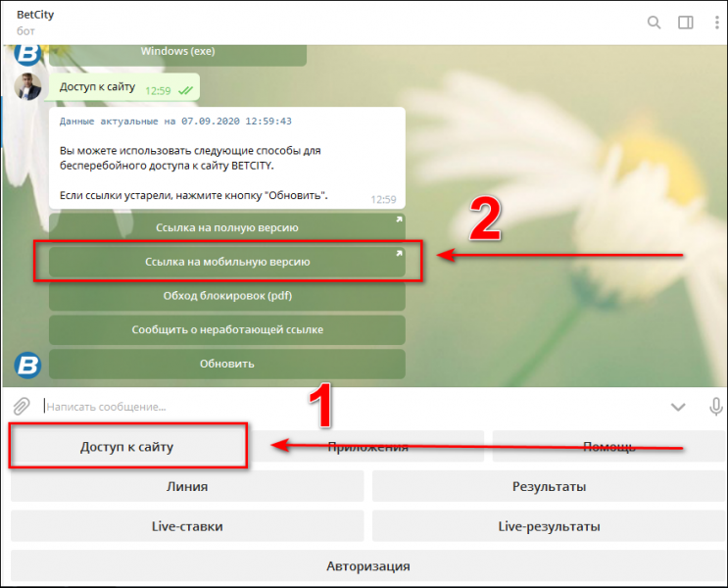Click BetCity bot avatar at chat top

27,55
